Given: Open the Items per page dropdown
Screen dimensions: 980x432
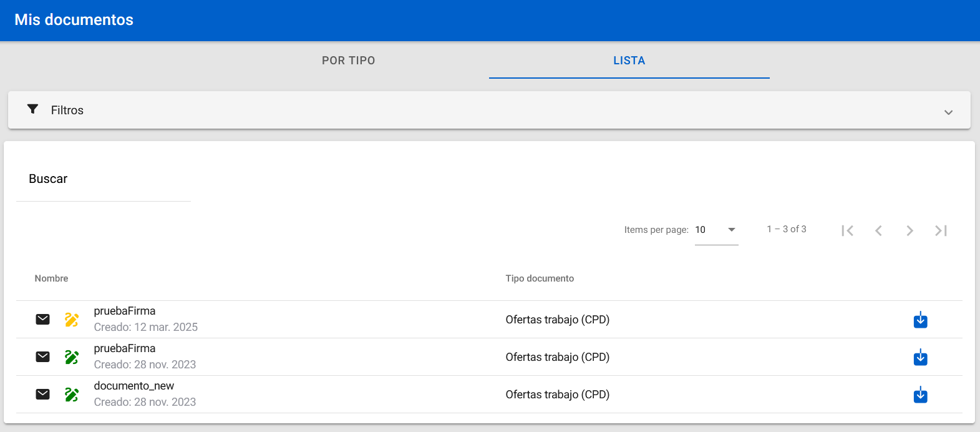Looking at the screenshot, I should pos(716,230).
